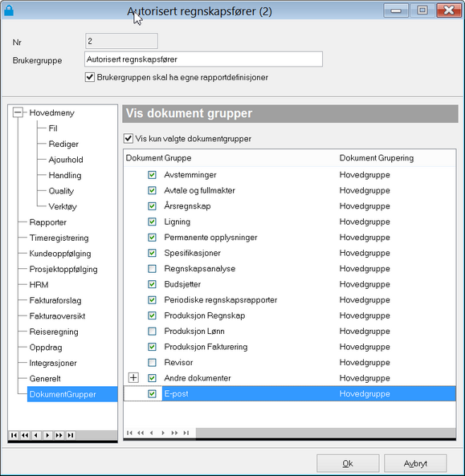Open Generelt tree item

tap(45, 379)
